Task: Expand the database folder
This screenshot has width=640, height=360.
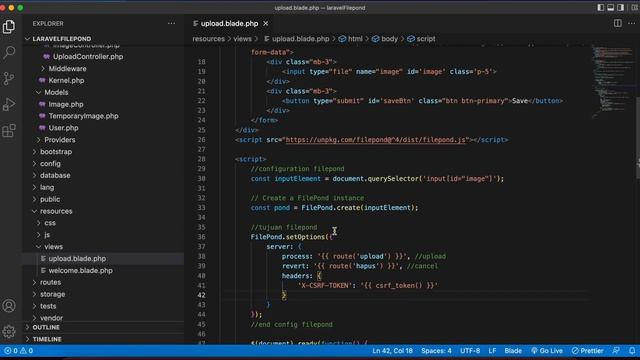Action: coord(55,175)
